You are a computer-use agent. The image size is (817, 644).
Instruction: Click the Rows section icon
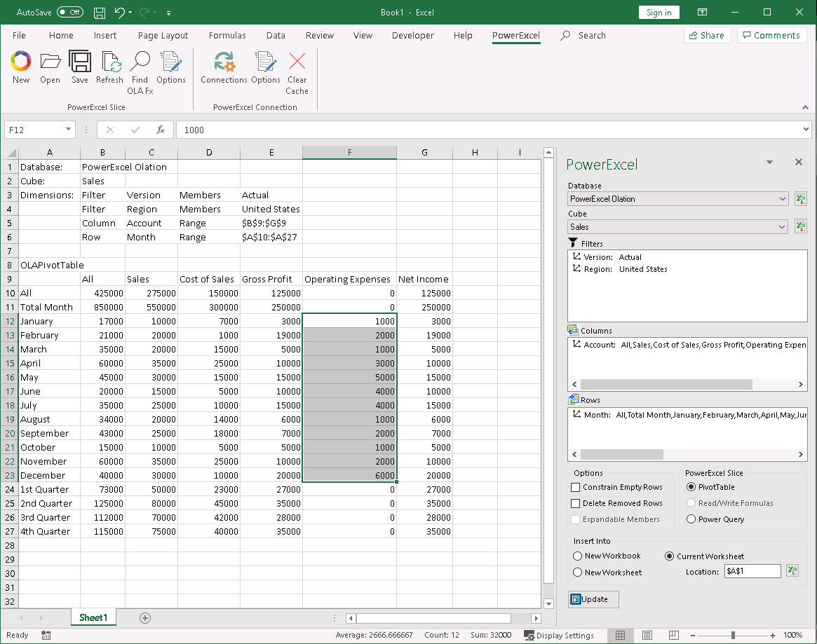pos(573,399)
